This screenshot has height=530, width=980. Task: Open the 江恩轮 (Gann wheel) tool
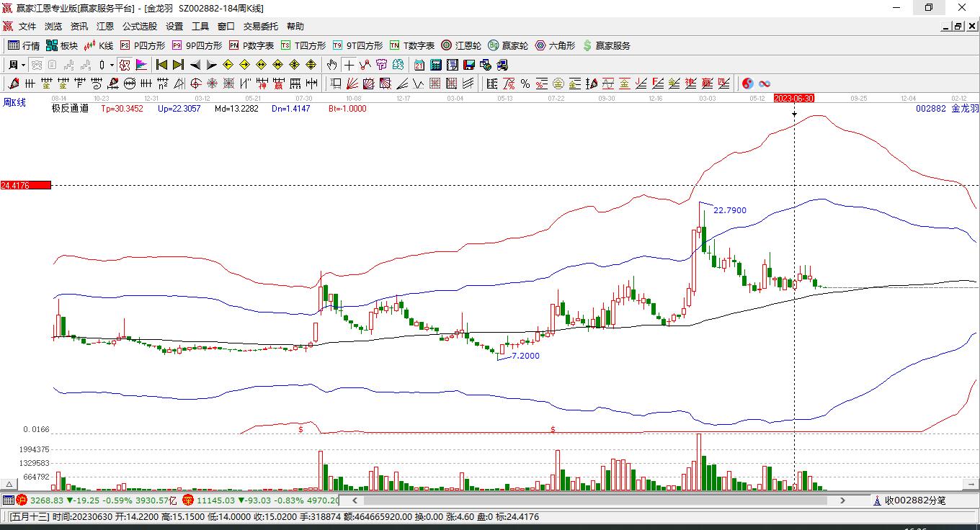pos(461,45)
